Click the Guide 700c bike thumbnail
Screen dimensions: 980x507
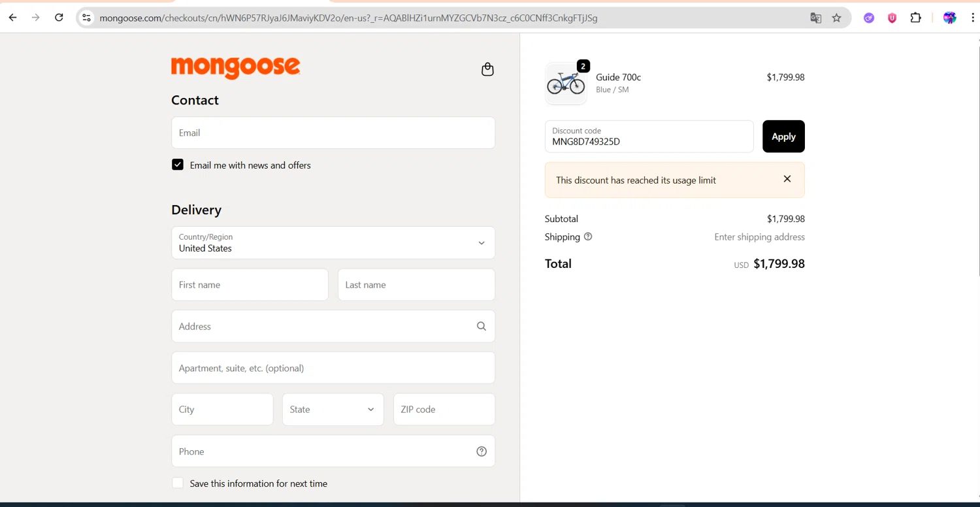click(x=566, y=83)
